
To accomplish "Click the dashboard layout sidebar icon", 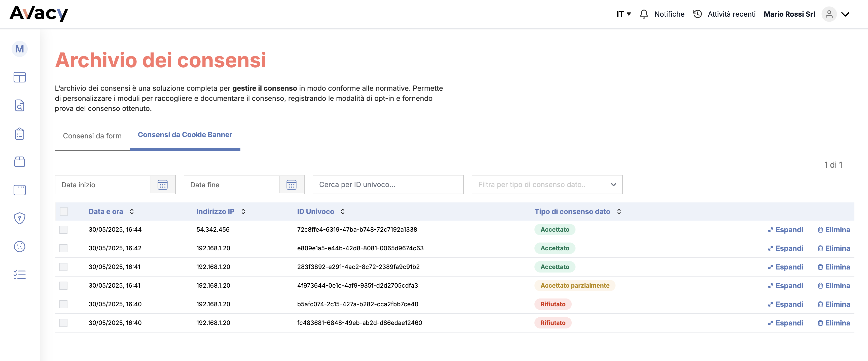I will [x=20, y=77].
